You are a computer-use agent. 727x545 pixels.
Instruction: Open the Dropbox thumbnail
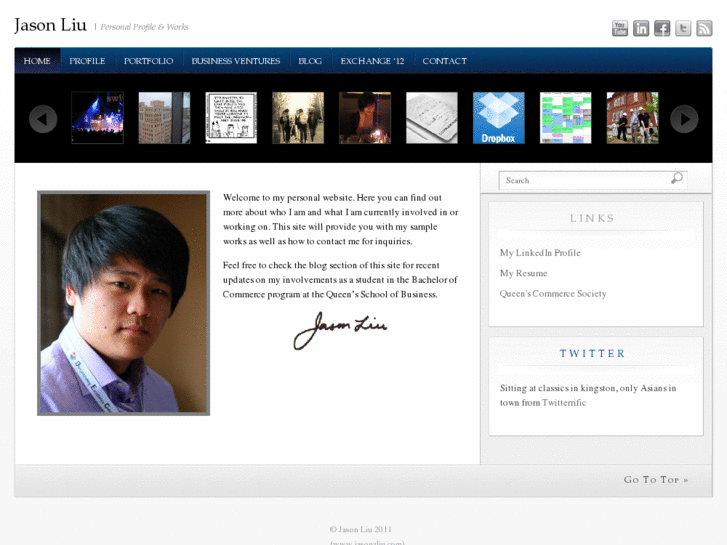point(499,118)
